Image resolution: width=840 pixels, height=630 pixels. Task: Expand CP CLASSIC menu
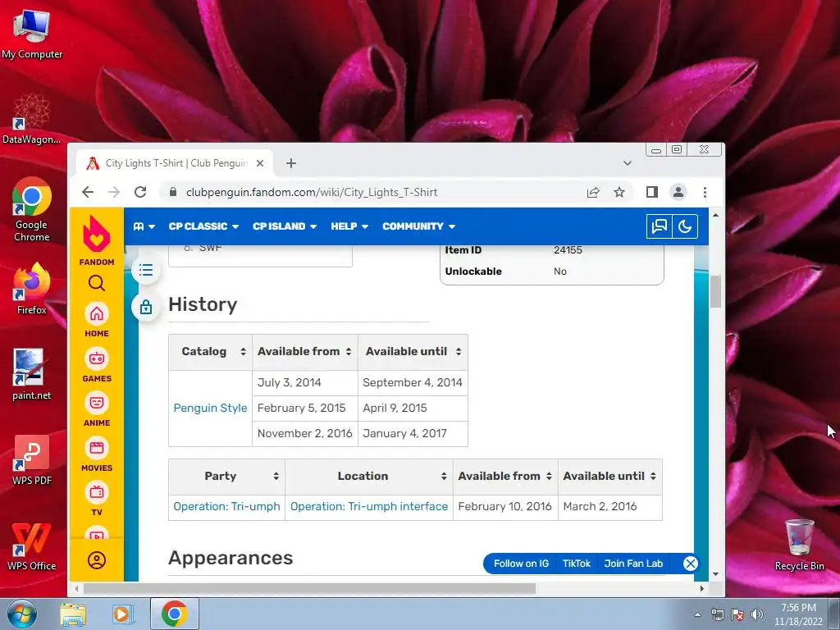coord(203,226)
